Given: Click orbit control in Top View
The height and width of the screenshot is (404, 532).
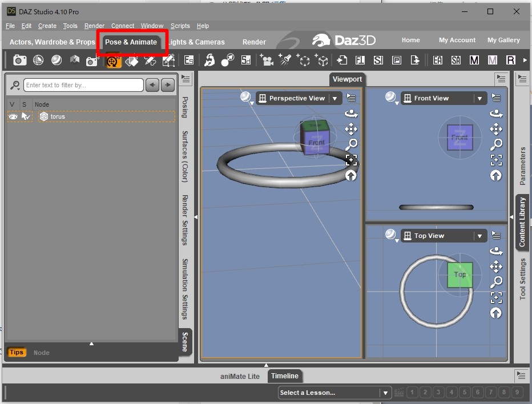Looking at the screenshot, I should (x=496, y=251).
